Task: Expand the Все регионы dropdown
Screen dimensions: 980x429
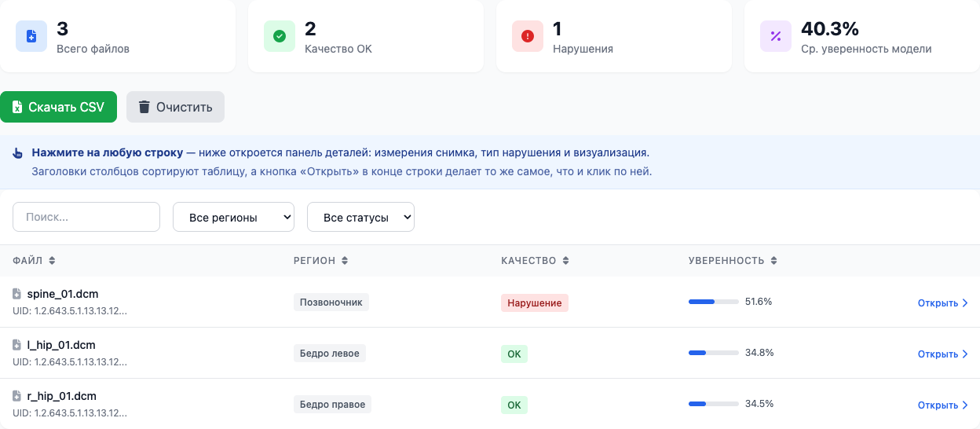Action: tap(233, 217)
